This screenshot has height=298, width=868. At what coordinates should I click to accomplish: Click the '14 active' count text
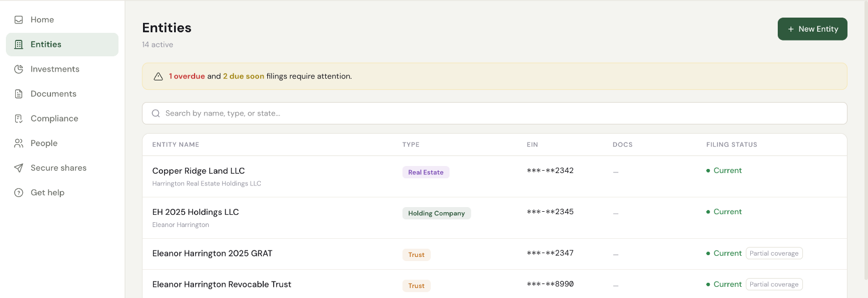(x=158, y=45)
